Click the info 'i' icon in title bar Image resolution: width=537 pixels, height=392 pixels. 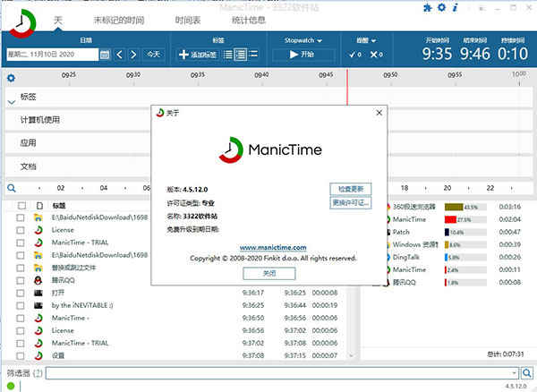coord(456,7)
